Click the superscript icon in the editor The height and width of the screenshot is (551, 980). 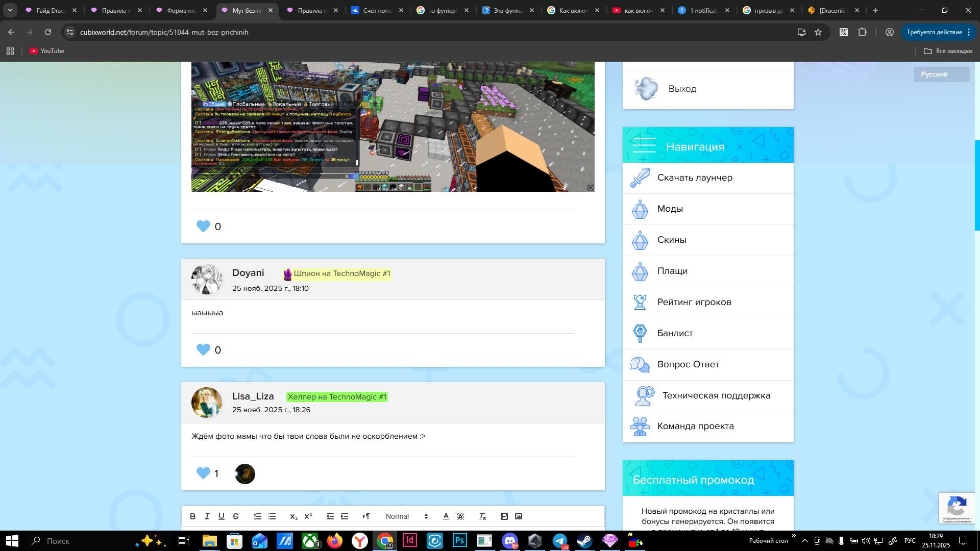click(308, 516)
